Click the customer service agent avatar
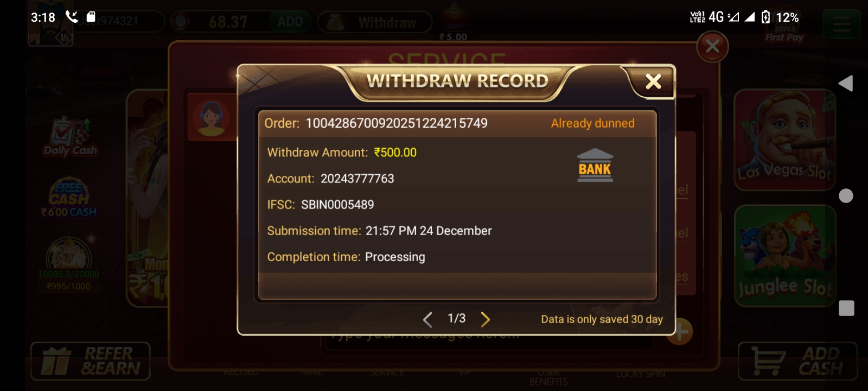Screen dimensions: 868x391 pyautogui.click(x=212, y=118)
